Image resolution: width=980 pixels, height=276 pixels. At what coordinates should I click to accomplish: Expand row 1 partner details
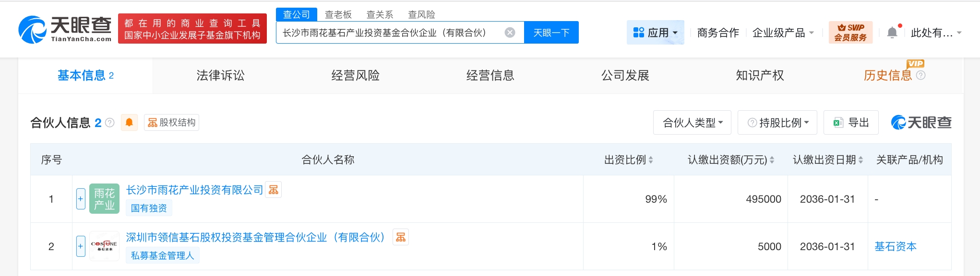point(81,199)
